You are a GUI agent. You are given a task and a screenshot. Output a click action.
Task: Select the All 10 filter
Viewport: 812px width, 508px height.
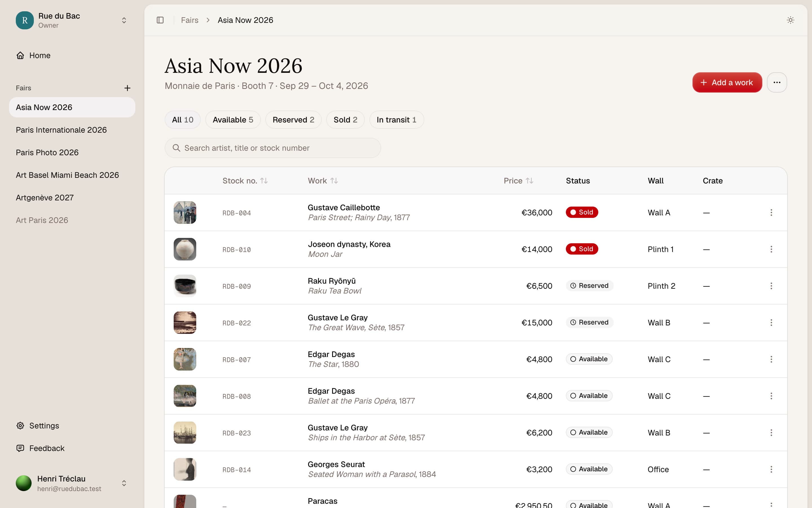click(182, 120)
